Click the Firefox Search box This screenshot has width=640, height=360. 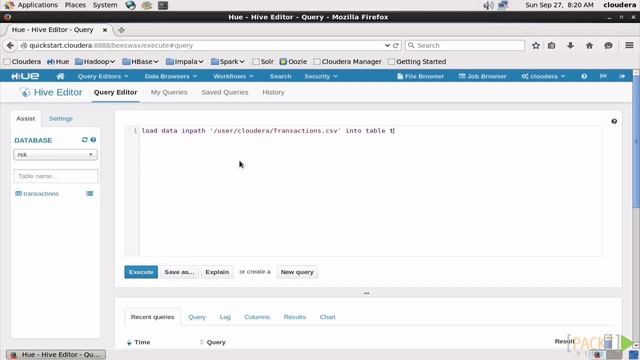pyautogui.click(x=465, y=45)
